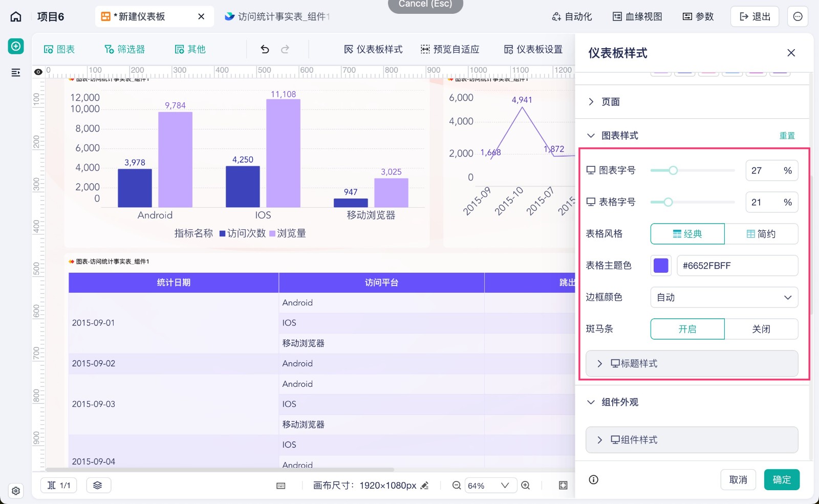This screenshot has height=504, width=819.
Task: Click the green add button in left sidebar
Action: [x=16, y=47]
